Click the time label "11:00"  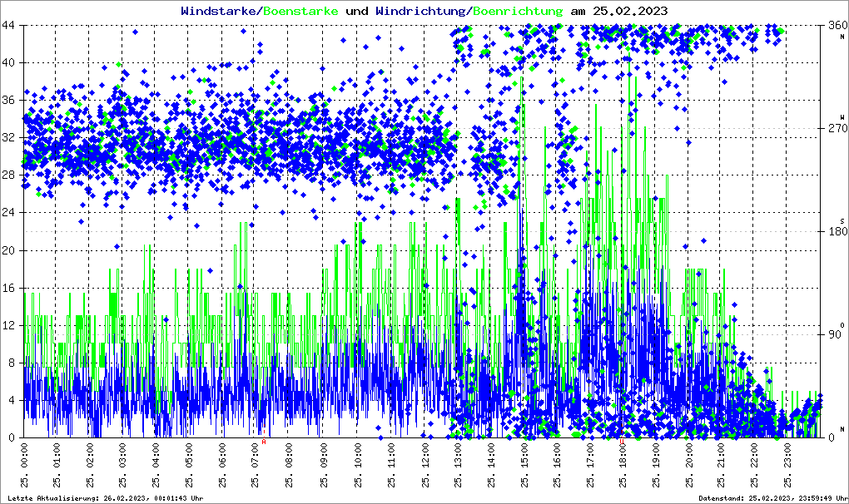pos(392,455)
